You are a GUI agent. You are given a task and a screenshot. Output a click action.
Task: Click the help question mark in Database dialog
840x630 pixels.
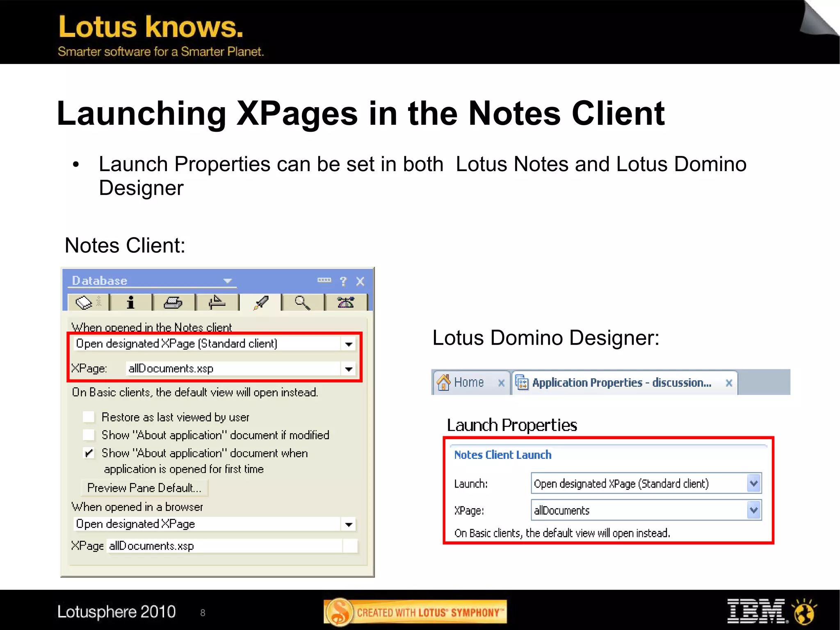(343, 281)
